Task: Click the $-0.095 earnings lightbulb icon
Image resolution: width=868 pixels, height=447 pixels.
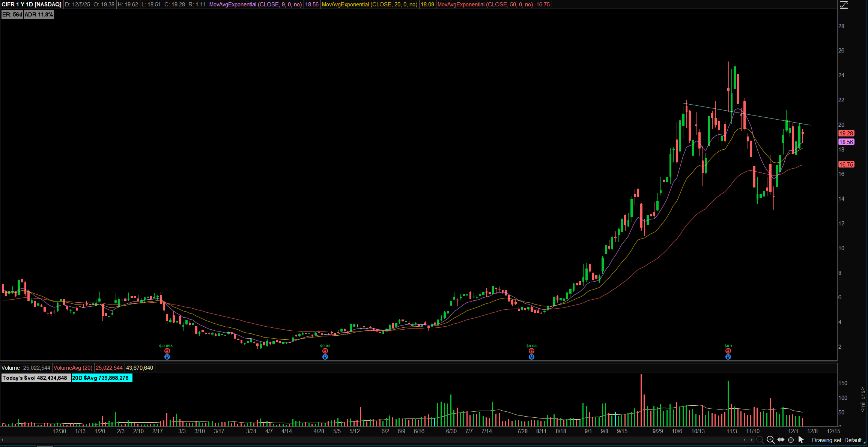Action: 167,357
